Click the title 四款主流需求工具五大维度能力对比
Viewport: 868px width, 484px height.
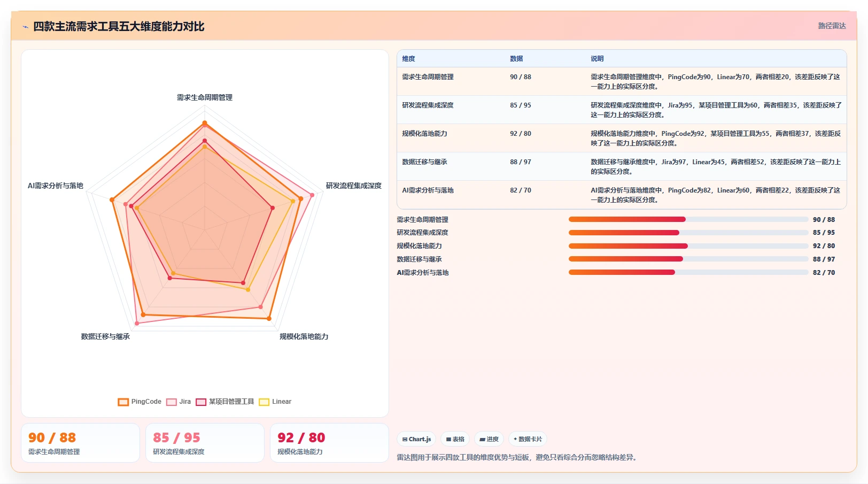click(x=119, y=26)
